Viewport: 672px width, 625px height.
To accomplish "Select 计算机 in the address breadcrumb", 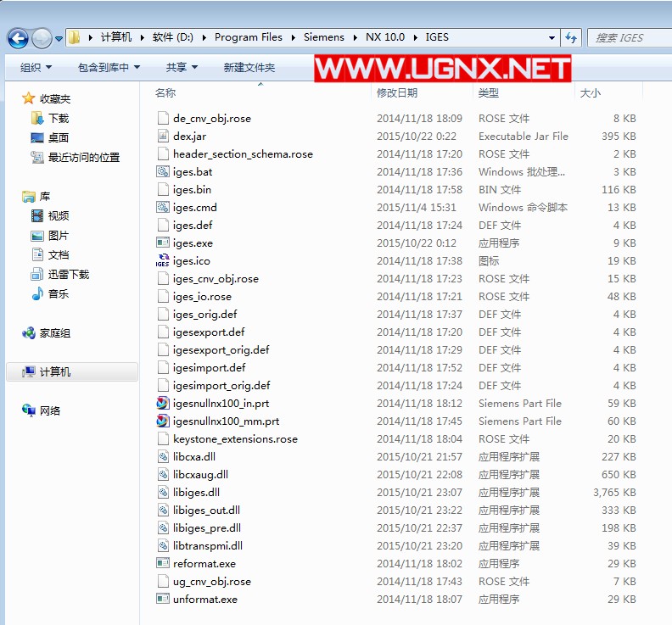I will click(x=116, y=37).
